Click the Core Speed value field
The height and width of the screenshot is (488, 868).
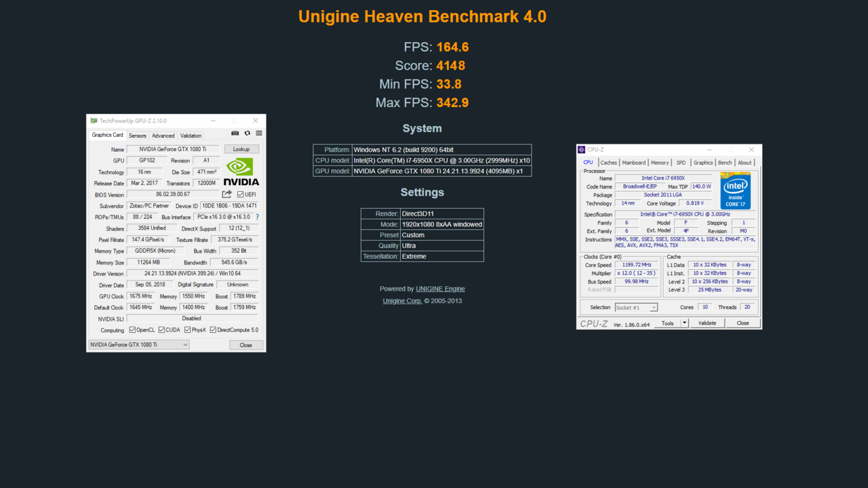(x=637, y=265)
